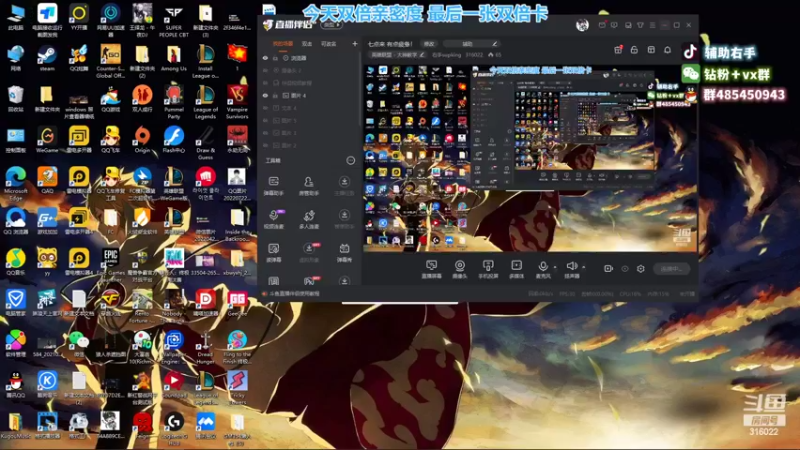Click the modify button next to stream title
The height and width of the screenshot is (450, 800).
[x=429, y=44]
